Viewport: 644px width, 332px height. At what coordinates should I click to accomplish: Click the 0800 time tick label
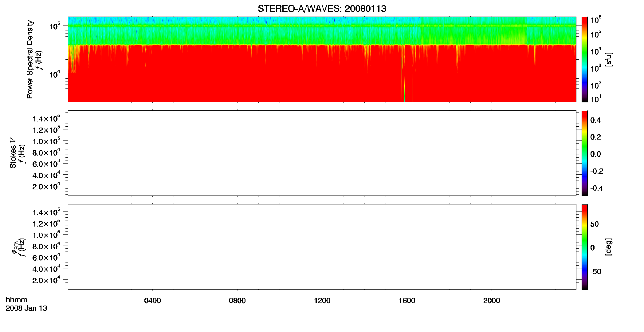[x=237, y=301]
